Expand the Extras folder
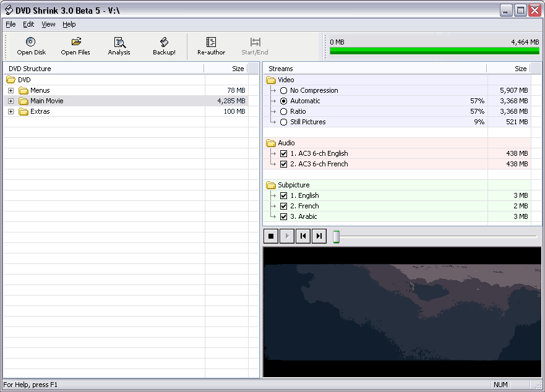 click(x=11, y=111)
